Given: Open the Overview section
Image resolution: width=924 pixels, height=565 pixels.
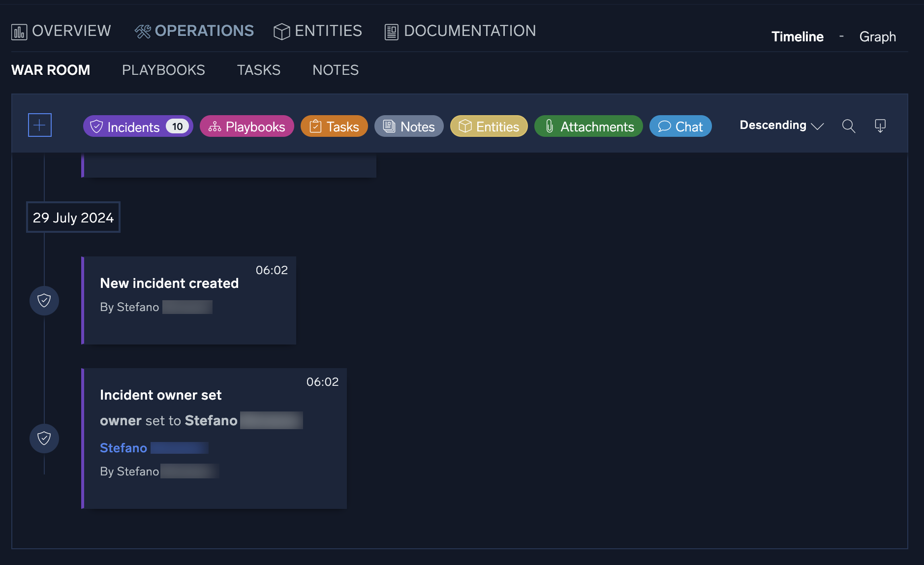Looking at the screenshot, I should (62, 31).
